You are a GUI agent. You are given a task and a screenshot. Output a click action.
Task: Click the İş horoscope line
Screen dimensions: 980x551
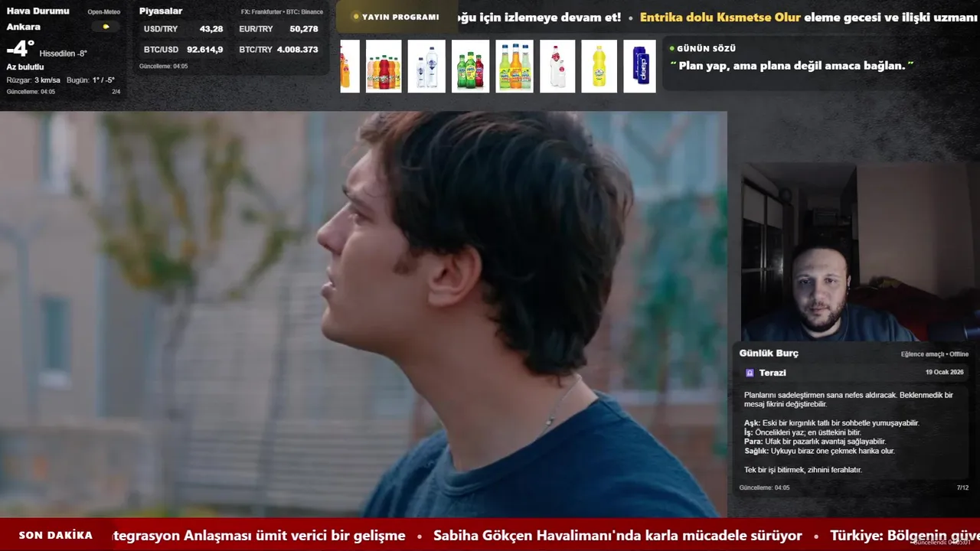[x=802, y=432]
